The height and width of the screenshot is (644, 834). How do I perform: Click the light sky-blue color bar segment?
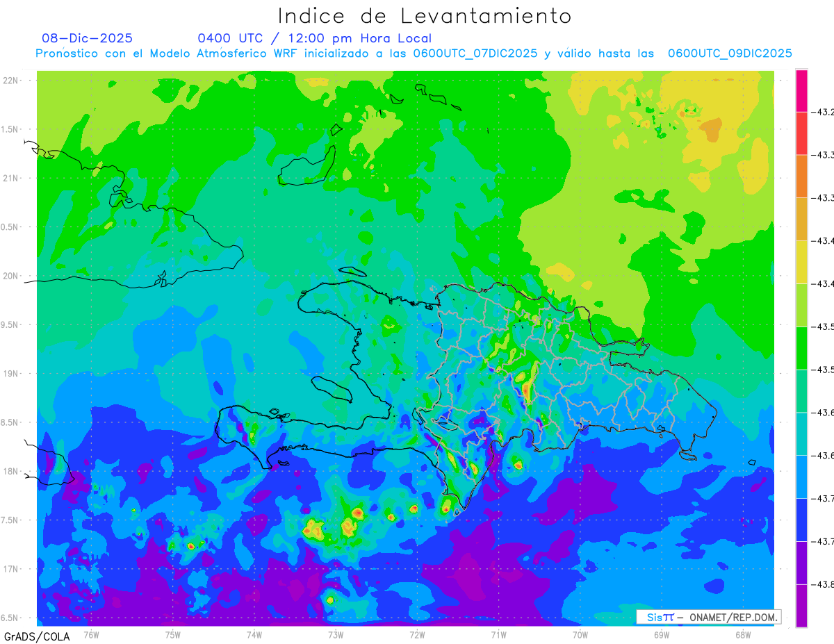point(801,477)
